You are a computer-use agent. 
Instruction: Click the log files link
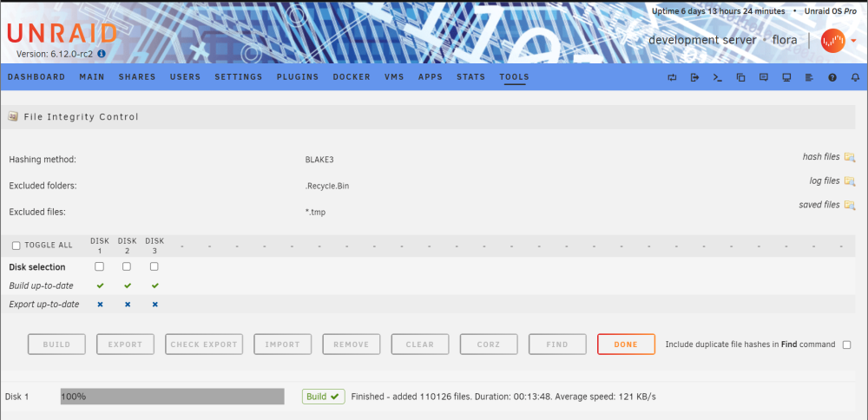coord(825,181)
